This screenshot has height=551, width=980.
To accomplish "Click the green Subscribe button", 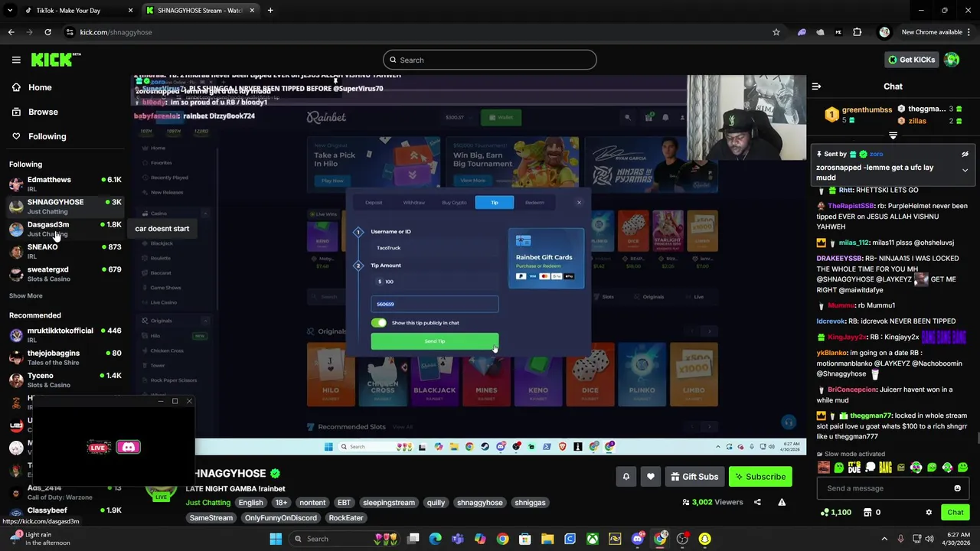I will (x=760, y=477).
